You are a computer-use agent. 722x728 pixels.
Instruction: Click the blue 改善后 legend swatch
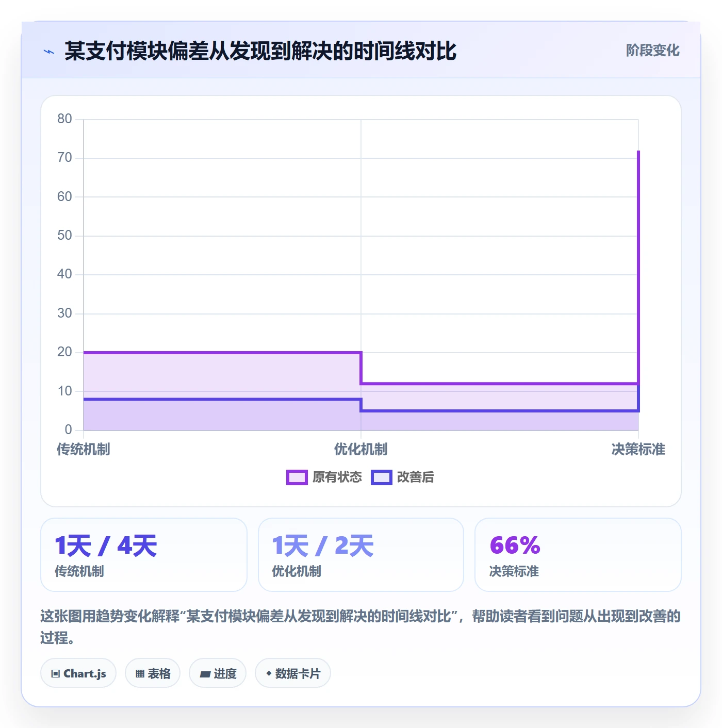[382, 477]
